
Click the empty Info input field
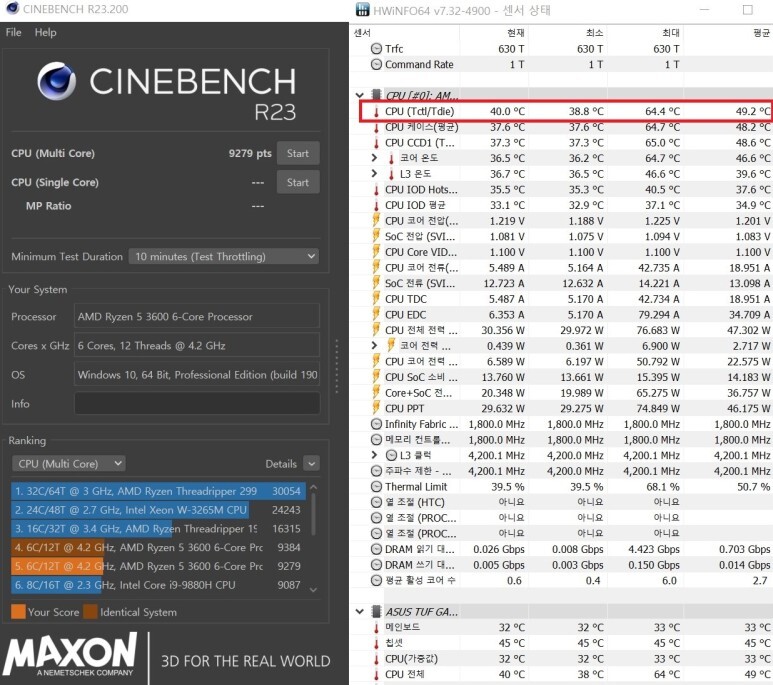tap(197, 403)
